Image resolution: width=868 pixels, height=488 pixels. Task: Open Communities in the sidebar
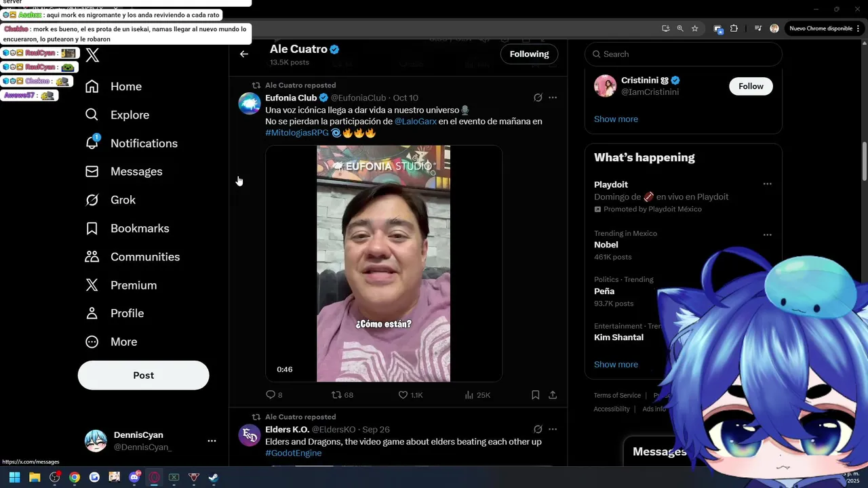point(132,257)
